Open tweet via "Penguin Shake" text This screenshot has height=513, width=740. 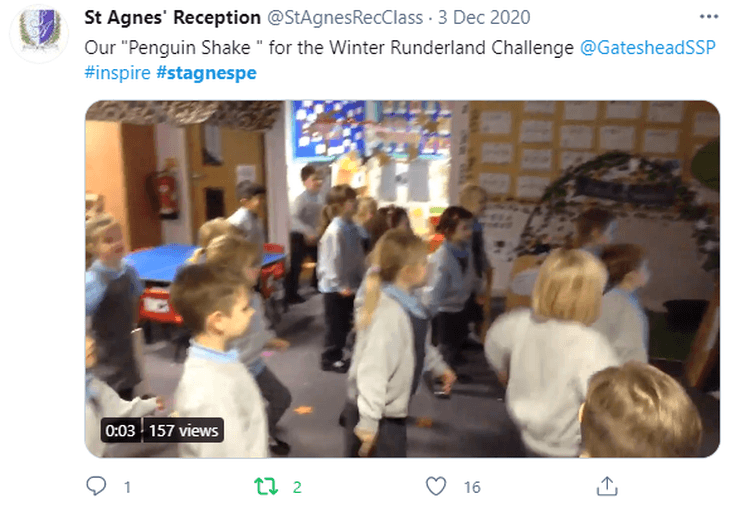pyautogui.click(x=189, y=48)
